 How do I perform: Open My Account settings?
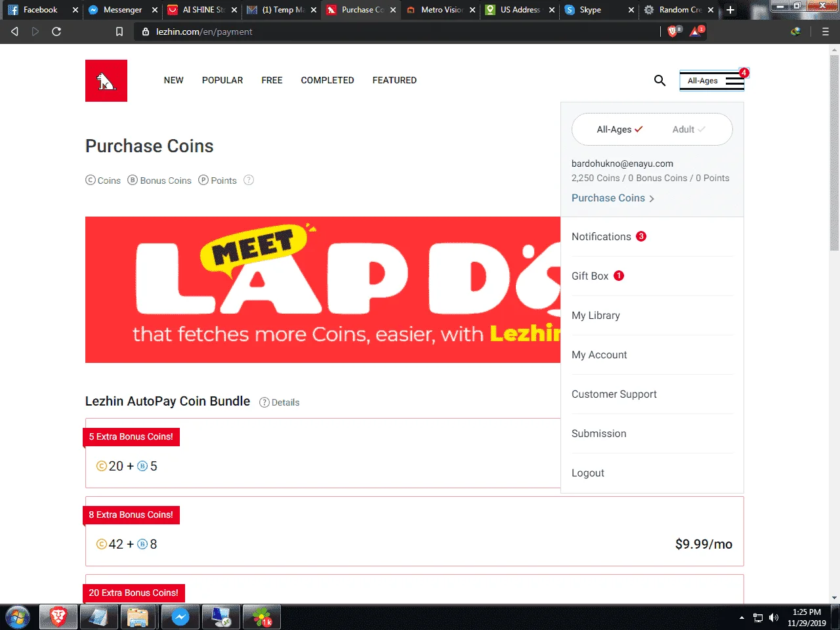pos(652,354)
